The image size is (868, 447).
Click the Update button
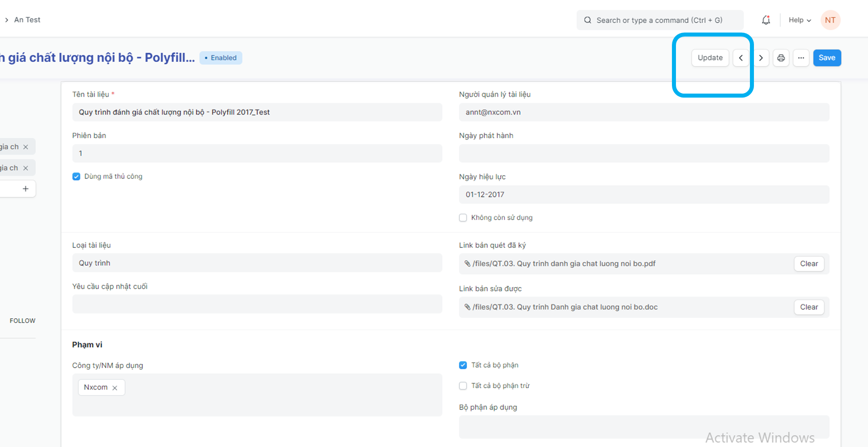point(710,58)
